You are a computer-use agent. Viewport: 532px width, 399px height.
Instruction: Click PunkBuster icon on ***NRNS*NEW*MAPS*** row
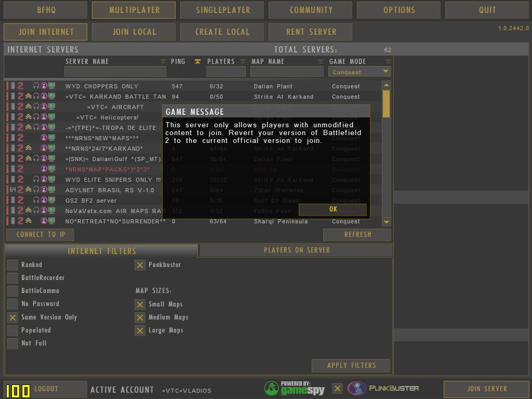point(44,138)
